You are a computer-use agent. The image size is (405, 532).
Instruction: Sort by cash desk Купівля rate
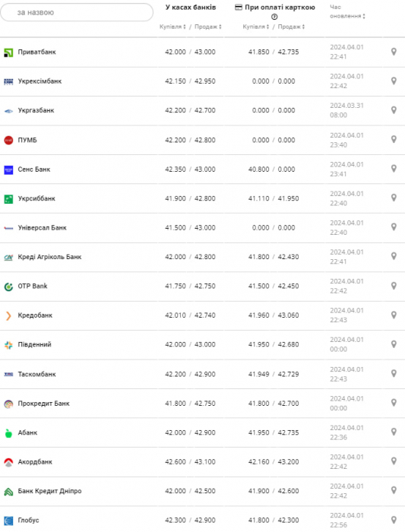coord(172,27)
